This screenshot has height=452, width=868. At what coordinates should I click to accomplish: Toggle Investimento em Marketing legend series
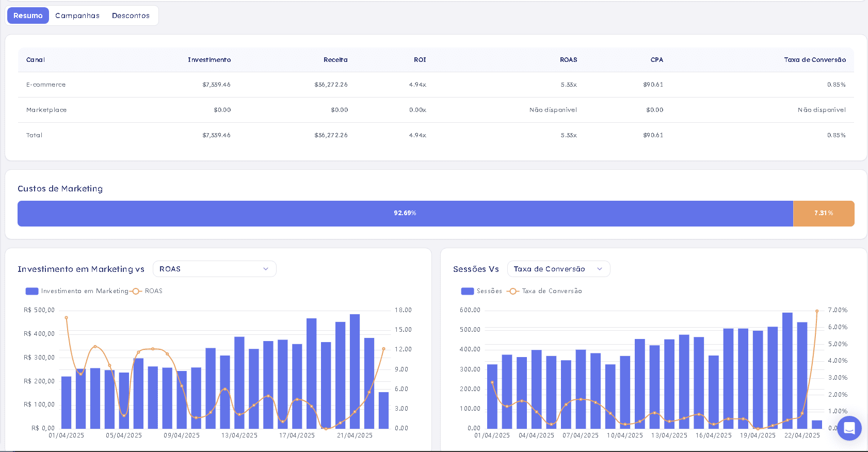pyautogui.click(x=77, y=291)
